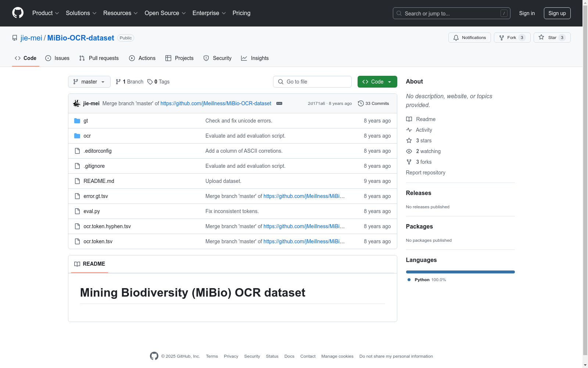View the 33 Commits history

point(373,103)
